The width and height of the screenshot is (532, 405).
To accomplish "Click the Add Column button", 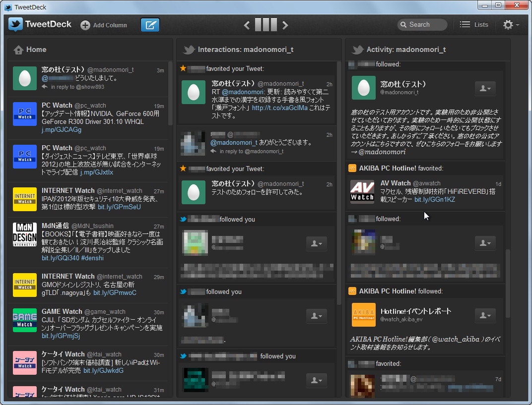I will coord(104,24).
